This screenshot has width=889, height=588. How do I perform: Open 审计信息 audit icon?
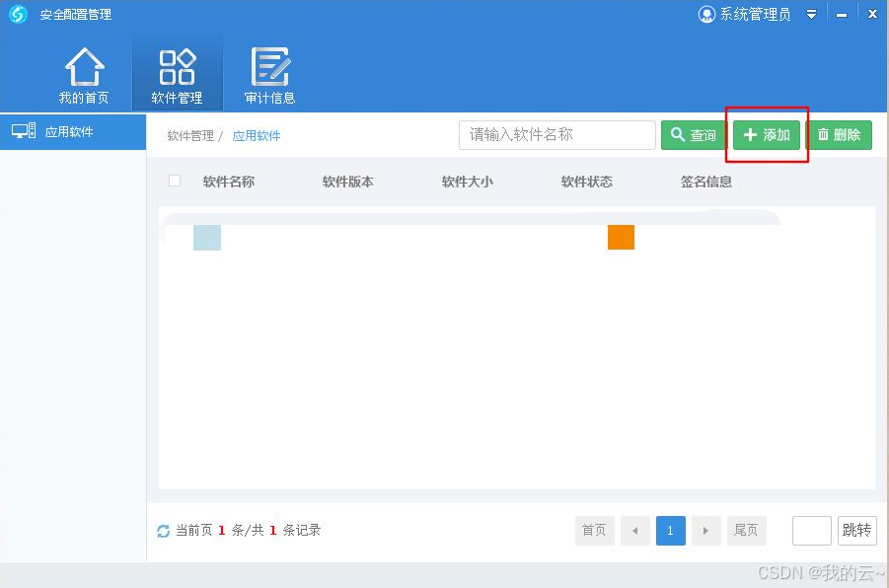tap(269, 67)
